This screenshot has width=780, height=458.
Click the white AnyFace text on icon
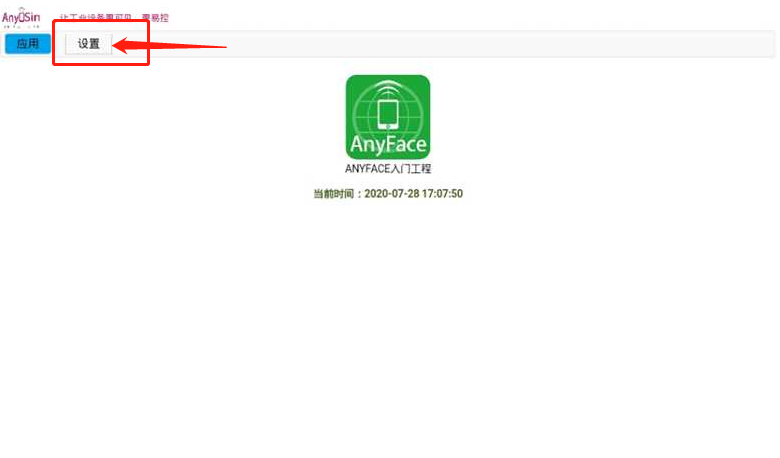[x=388, y=145]
